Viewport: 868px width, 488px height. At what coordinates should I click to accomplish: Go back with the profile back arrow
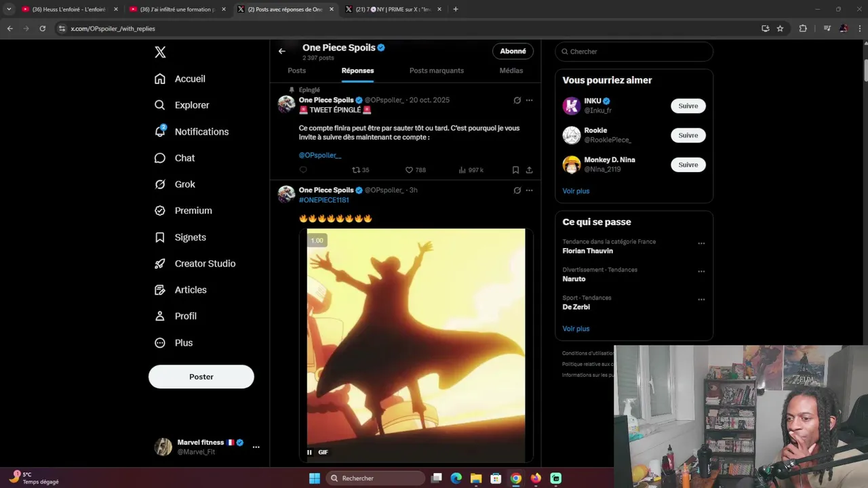(x=282, y=51)
